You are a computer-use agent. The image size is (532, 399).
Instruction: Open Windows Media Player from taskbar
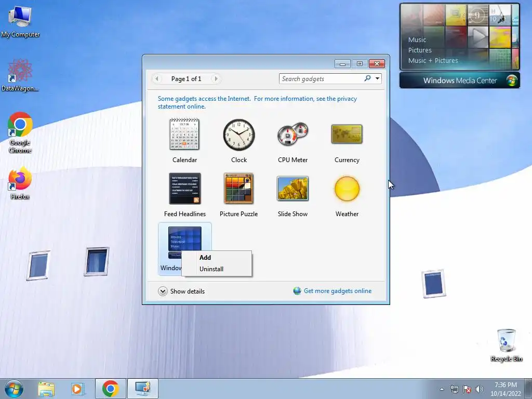(77, 389)
